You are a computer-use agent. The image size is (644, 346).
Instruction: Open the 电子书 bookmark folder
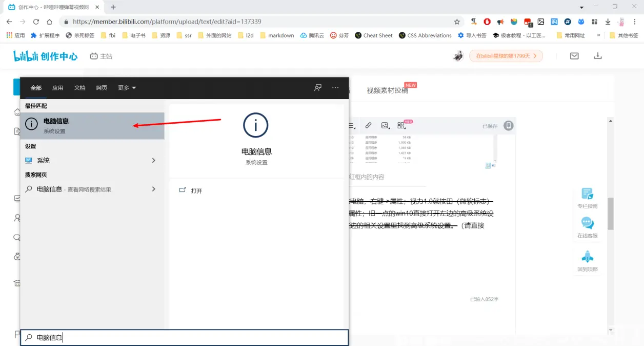point(133,35)
